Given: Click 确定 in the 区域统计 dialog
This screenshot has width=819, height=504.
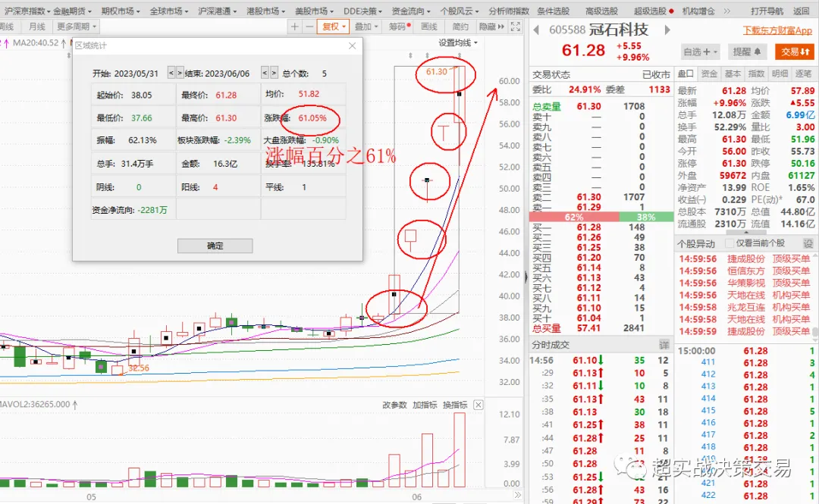Looking at the screenshot, I should [214, 246].
